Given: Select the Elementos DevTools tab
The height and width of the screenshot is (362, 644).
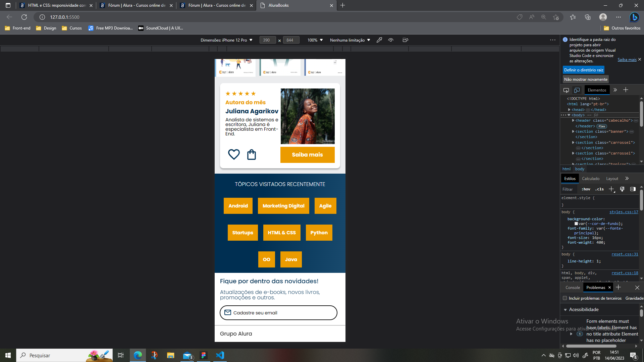Looking at the screenshot, I should (597, 90).
